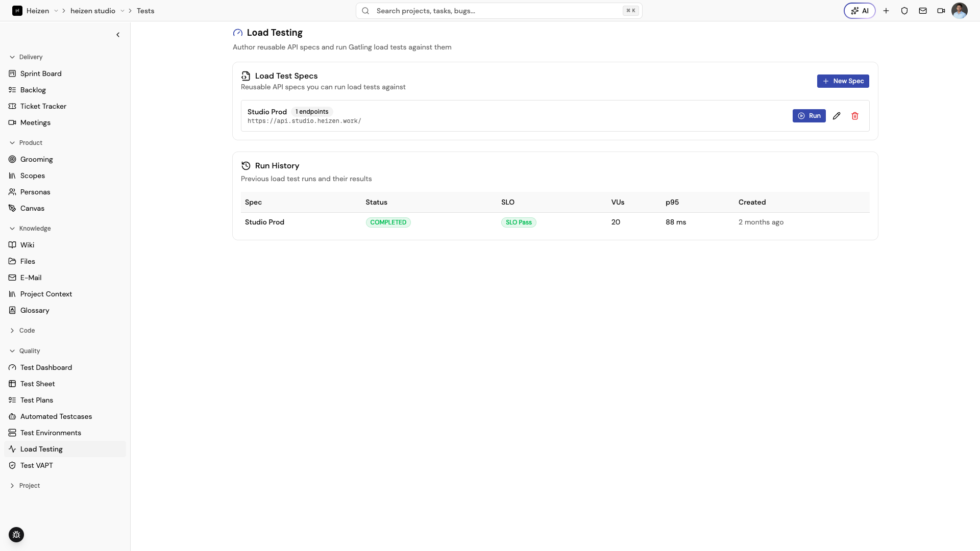Click the VUs value 20
This screenshot has width=980, height=551.
pyautogui.click(x=616, y=222)
